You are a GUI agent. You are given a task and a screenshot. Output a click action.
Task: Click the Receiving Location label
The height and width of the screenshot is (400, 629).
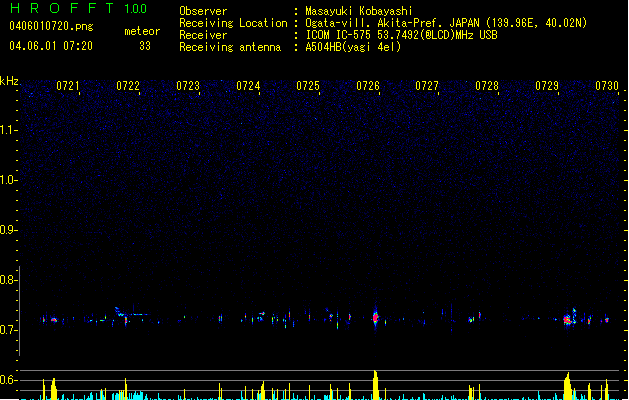tap(233, 23)
